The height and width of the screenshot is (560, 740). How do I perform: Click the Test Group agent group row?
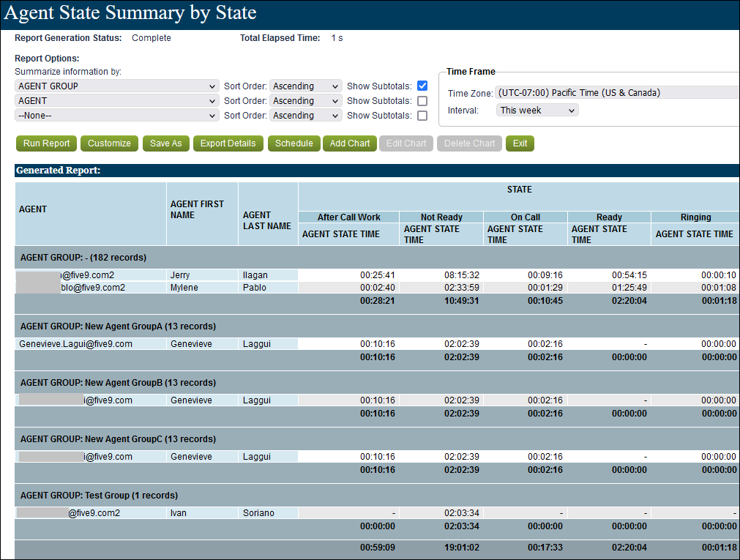[x=99, y=496]
